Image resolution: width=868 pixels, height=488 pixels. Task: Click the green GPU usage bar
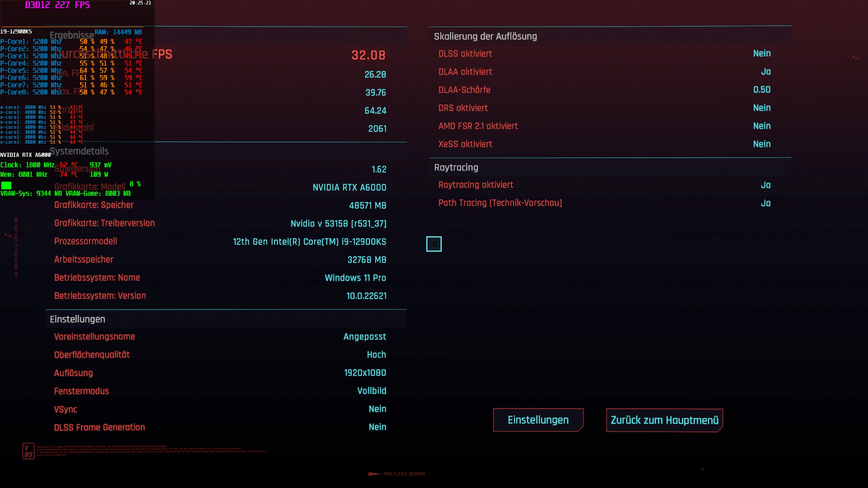coord(6,185)
